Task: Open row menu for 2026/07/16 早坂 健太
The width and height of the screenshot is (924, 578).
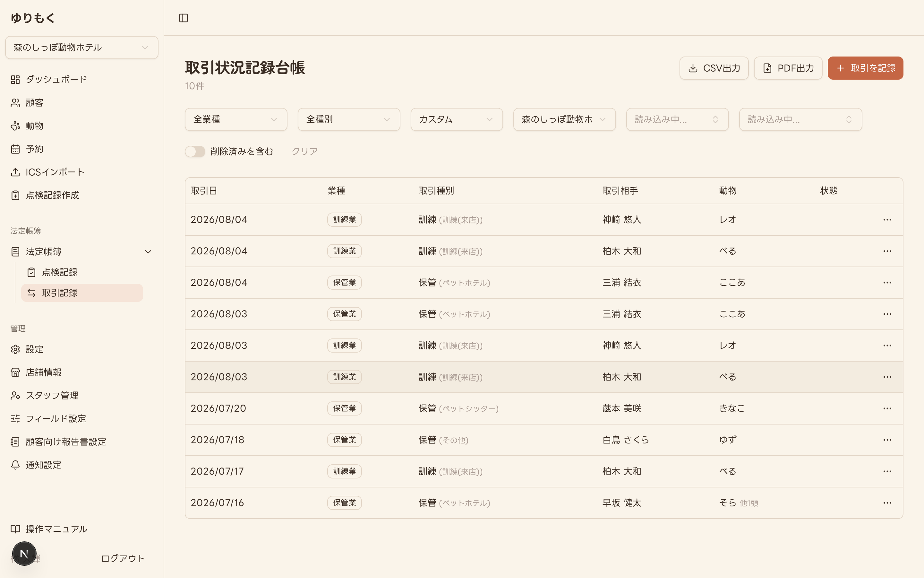Action: point(887,503)
